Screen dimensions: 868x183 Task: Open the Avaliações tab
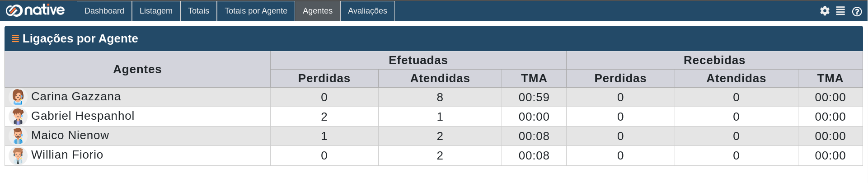(x=367, y=11)
